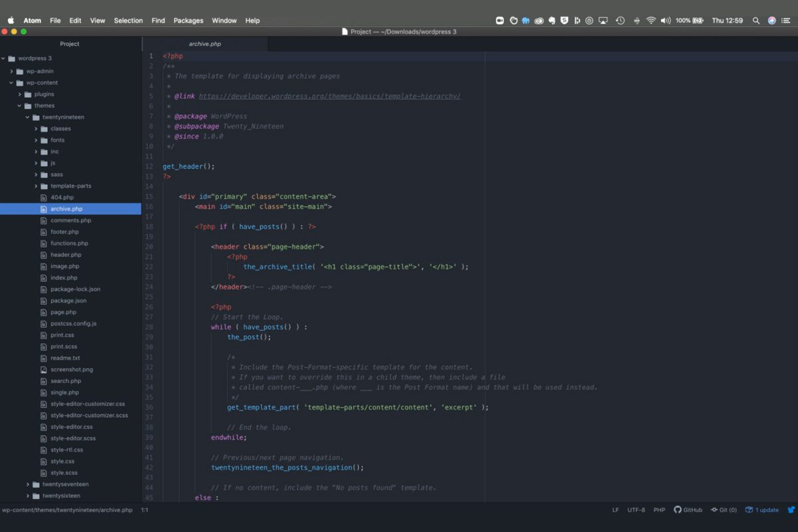Click the UTF-8 encoding indicator

tap(636, 509)
